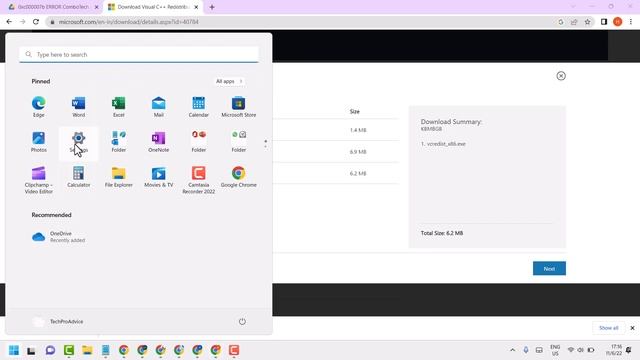Close the Download Visual C++ tab
The height and width of the screenshot is (360, 640).
pos(196,7)
